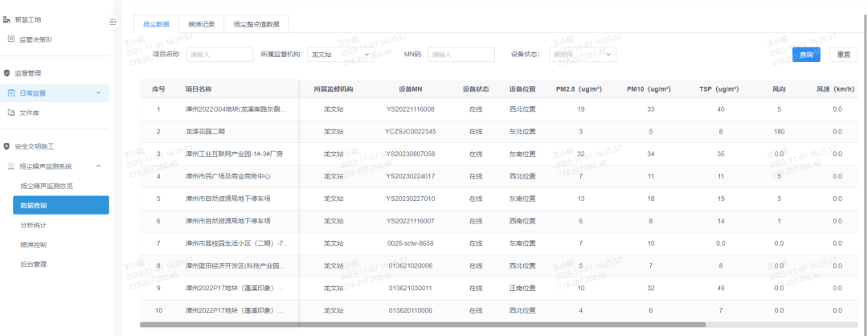This screenshot has height=336, width=868.
Task: Click device MN 013621020006
Action: point(410,266)
